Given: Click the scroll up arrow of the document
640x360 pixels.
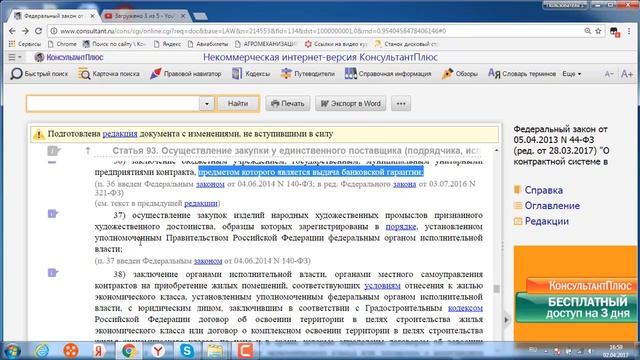Looking at the screenshot, I should click(496, 151).
